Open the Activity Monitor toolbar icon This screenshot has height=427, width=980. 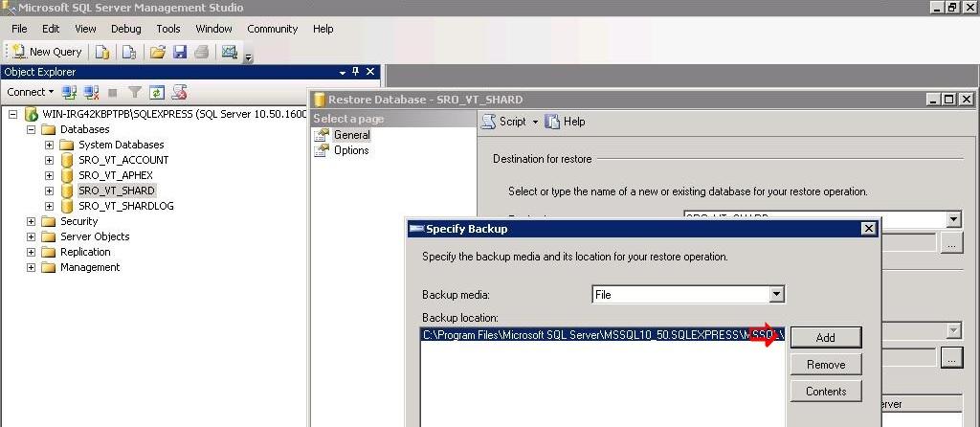pos(230,52)
